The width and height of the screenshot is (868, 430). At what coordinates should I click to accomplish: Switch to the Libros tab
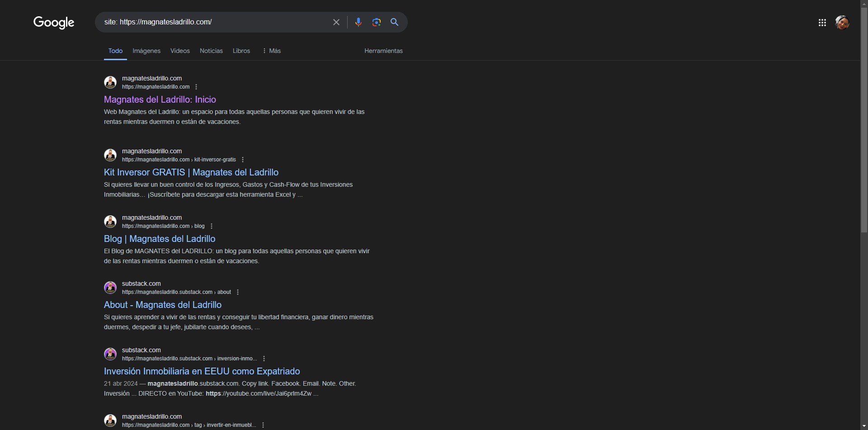pos(241,51)
